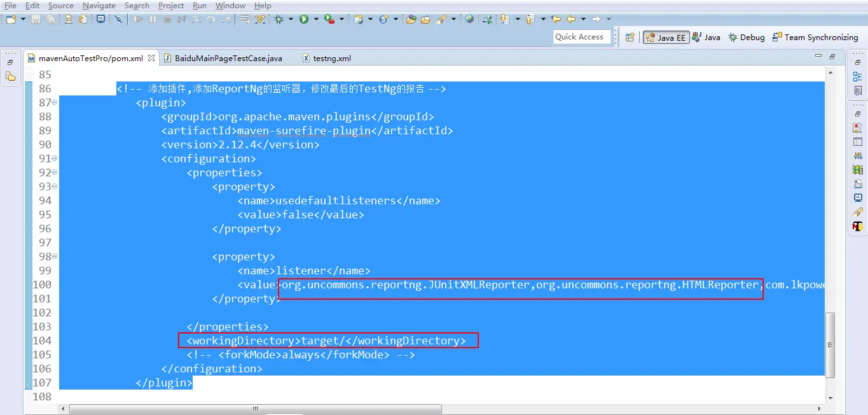868x415 pixels.
Task: Restore the left minimized view stack
Action: [x=10, y=62]
